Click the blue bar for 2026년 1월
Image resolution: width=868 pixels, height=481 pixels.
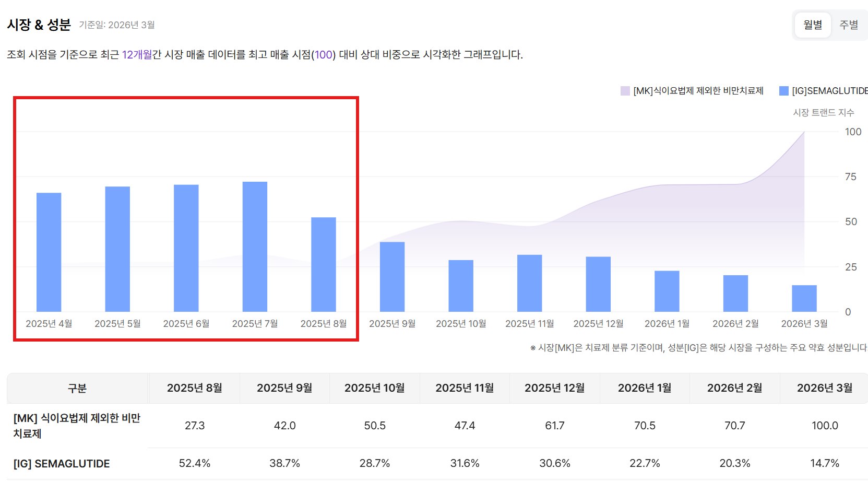667,291
